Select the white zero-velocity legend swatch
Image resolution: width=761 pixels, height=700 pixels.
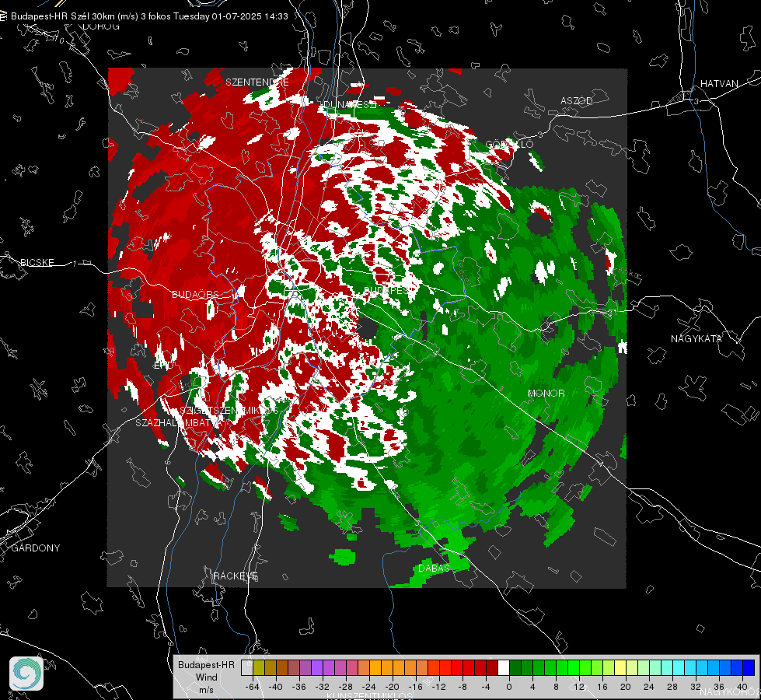(504, 667)
